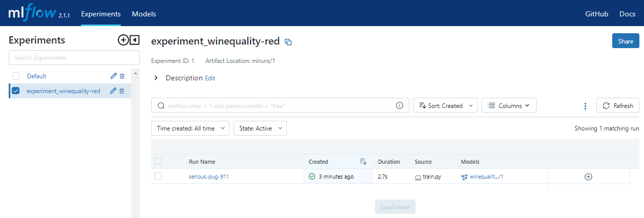Screen dimensions: 644x218
Task: Switch to the Models tab
Action: 144,14
